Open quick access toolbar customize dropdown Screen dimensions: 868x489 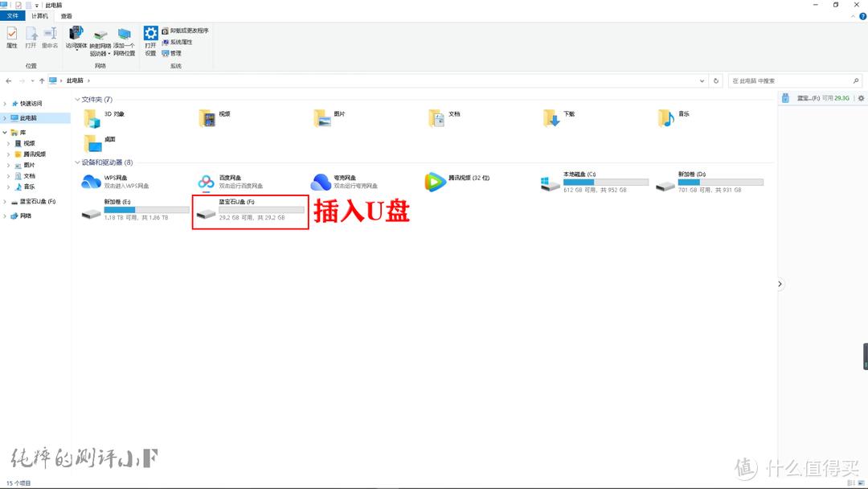pos(36,6)
